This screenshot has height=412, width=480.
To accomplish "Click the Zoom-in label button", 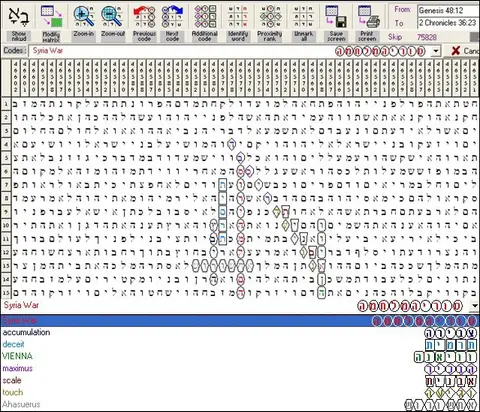I will (84, 36).
